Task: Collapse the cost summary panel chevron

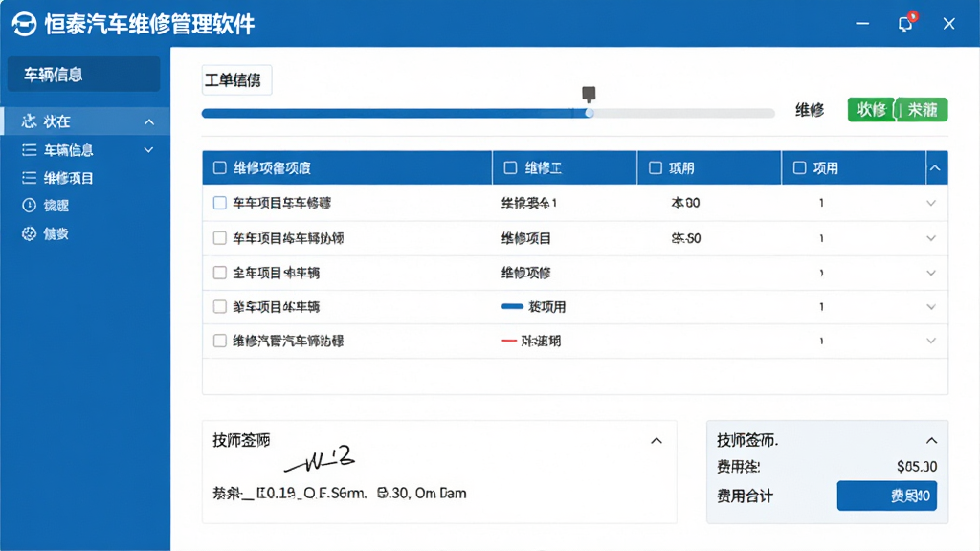Action: [x=931, y=440]
